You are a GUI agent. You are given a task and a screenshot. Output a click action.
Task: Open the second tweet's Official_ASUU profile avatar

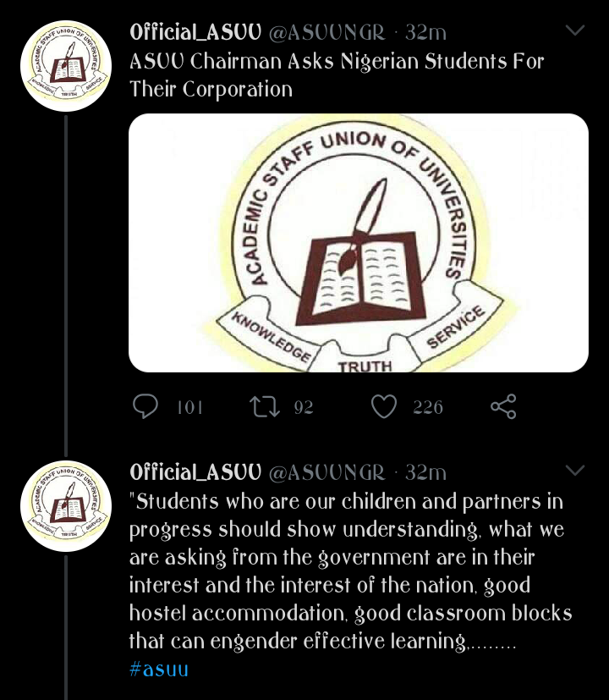(66, 506)
